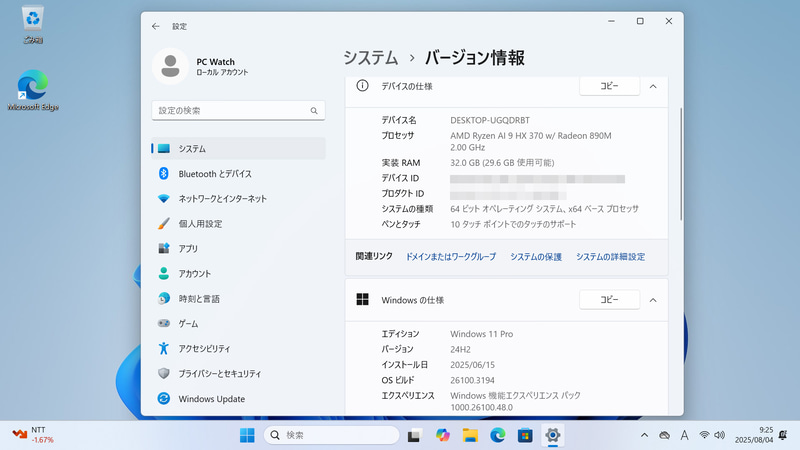Open the Wi-Fi network tray icon

point(704,435)
